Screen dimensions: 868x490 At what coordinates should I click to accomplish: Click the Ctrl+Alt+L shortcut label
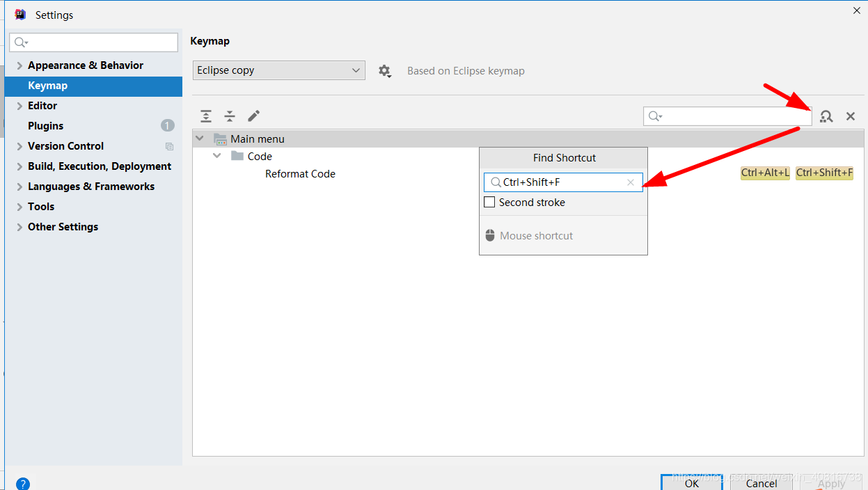(765, 173)
